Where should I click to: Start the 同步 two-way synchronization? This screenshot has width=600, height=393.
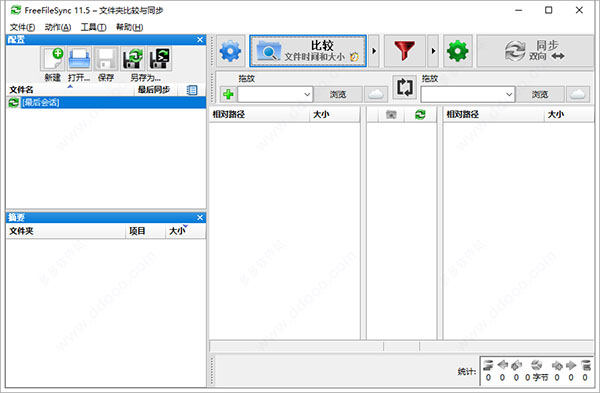(x=535, y=51)
